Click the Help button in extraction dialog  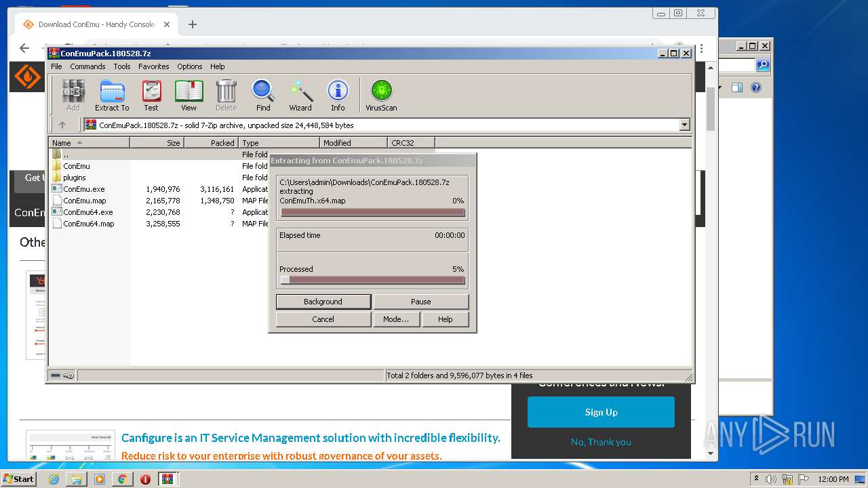click(x=445, y=319)
